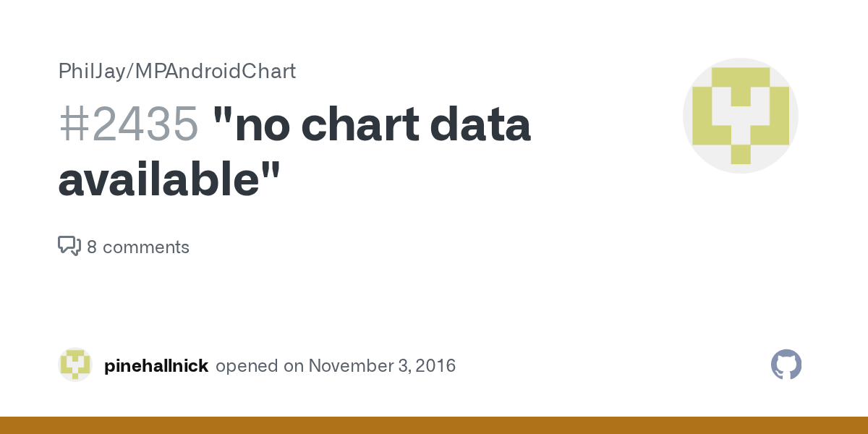This screenshot has height=434, width=868.
Task: Click the brown language color bar
Action: [x=434, y=425]
